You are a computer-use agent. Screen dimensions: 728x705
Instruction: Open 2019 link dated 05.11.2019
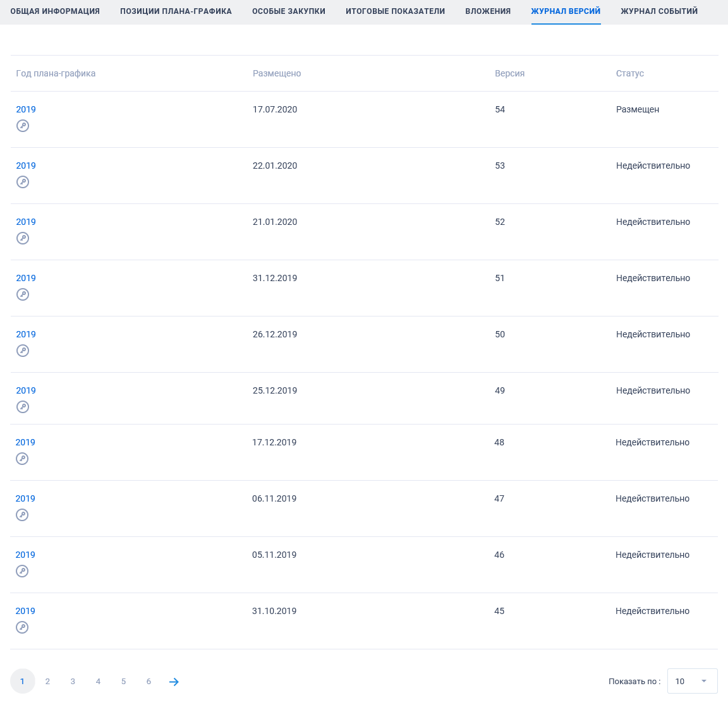point(25,555)
